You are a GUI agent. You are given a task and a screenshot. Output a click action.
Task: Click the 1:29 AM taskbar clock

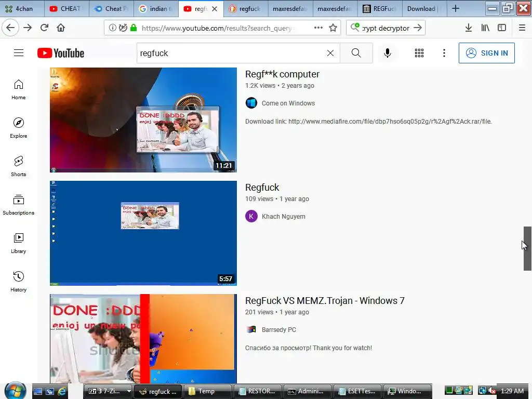[512, 391]
